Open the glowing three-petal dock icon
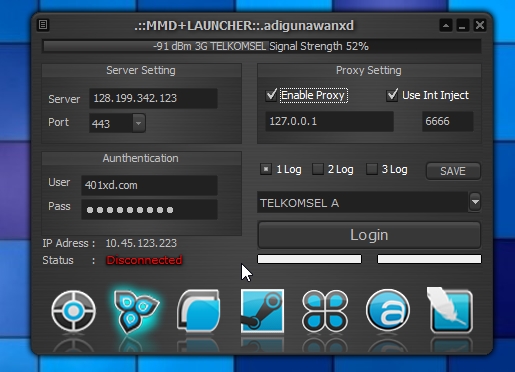Viewport: 515px width, 372px height. [x=136, y=311]
